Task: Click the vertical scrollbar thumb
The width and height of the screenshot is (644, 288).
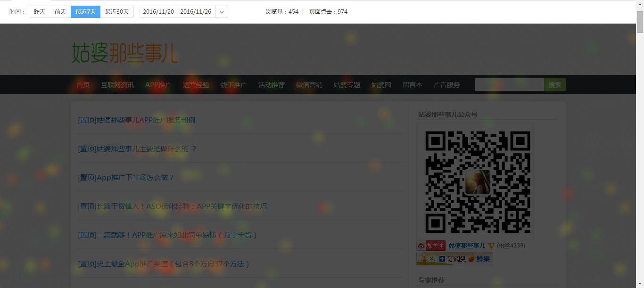Action: (x=640, y=21)
